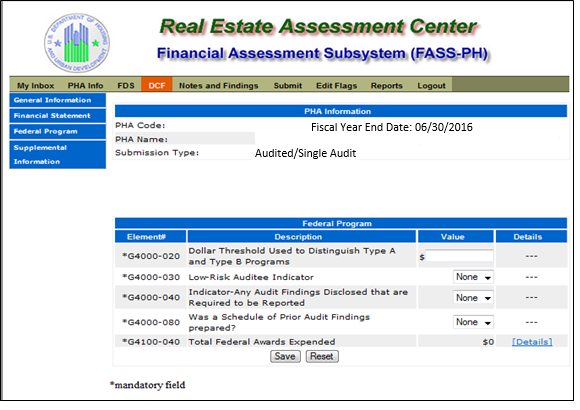Go to the PHA Info tab
This screenshot has width=580, height=410.
pos(85,85)
